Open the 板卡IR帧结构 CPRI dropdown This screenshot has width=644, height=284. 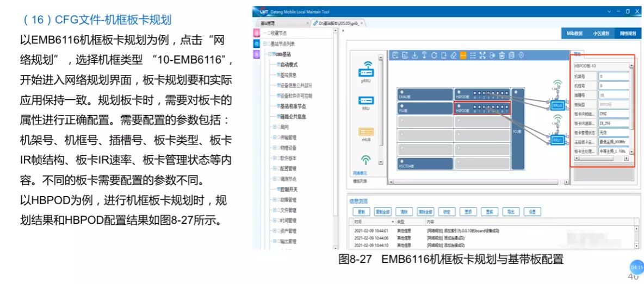coord(614,113)
